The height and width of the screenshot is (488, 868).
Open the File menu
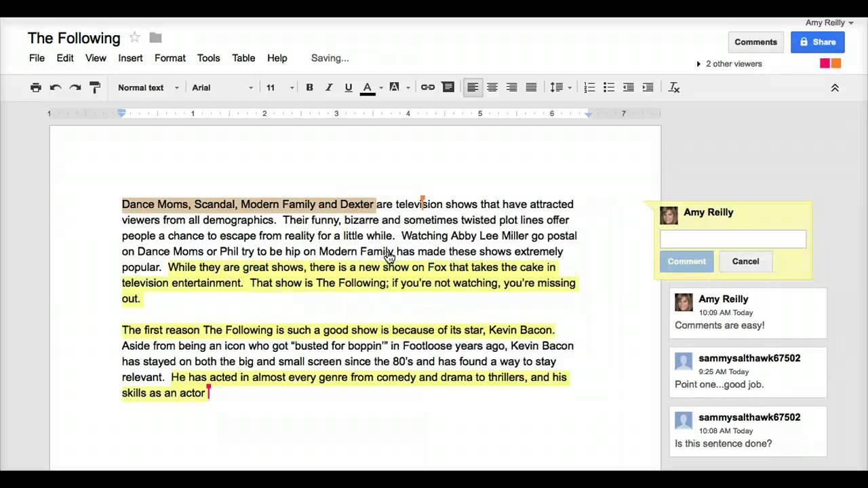point(37,58)
